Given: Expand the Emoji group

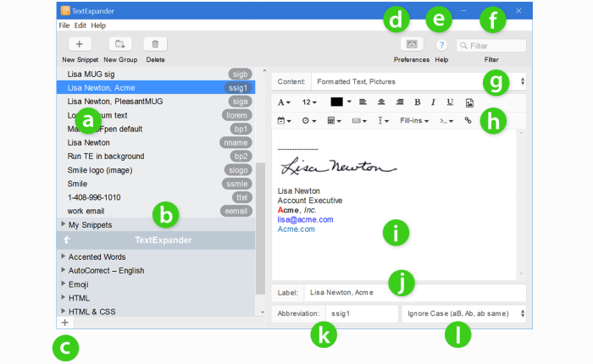Looking at the screenshot, I should [x=64, y=284].
